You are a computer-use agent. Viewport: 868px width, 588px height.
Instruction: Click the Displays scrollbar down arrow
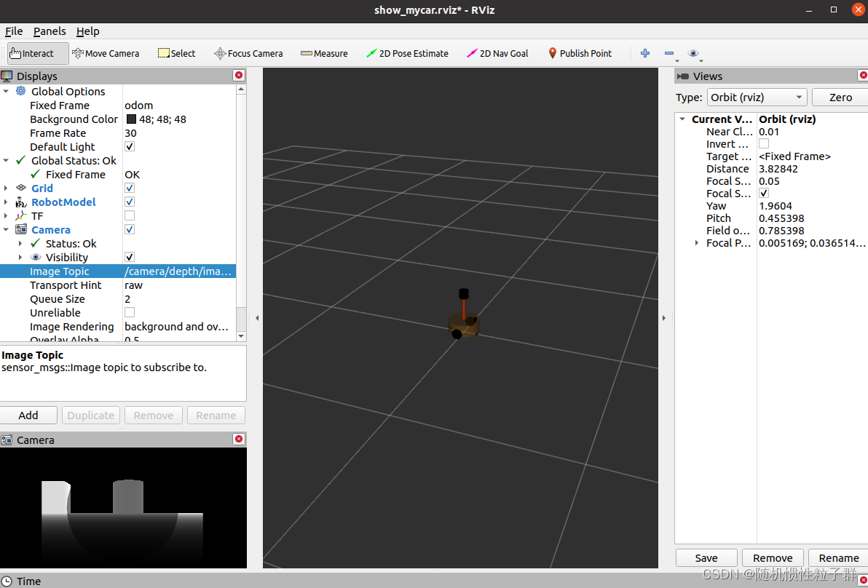(241, 336)
